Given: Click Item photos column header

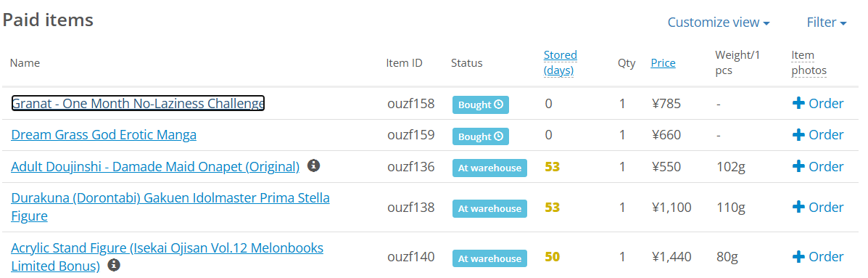Looking at the screenshot, I should [809, 62].
